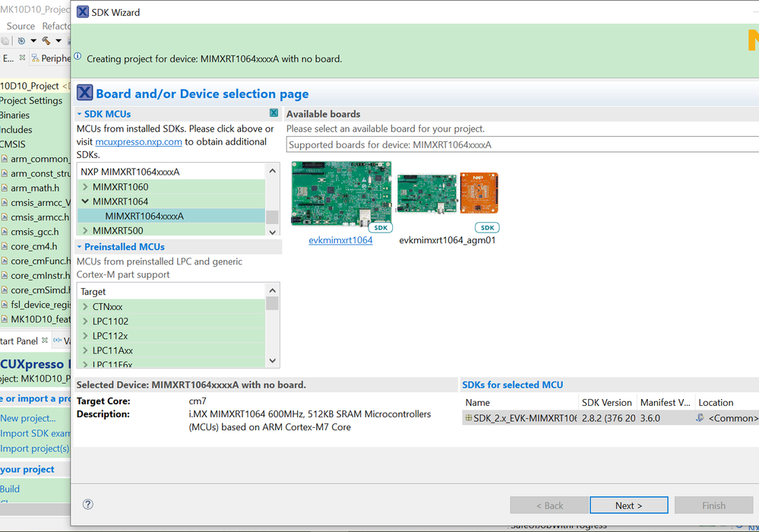Click the SDK MCUs section X icon

tap(274, 113)
